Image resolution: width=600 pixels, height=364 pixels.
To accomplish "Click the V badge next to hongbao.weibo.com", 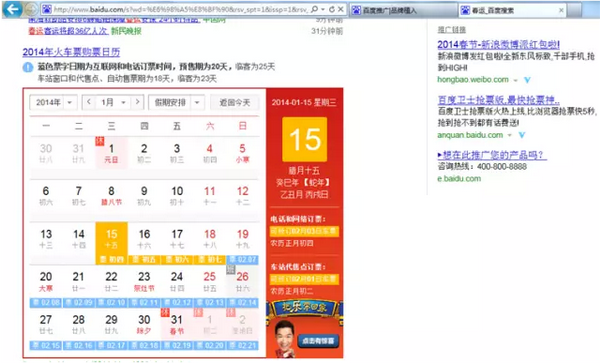I will [527, 80].
